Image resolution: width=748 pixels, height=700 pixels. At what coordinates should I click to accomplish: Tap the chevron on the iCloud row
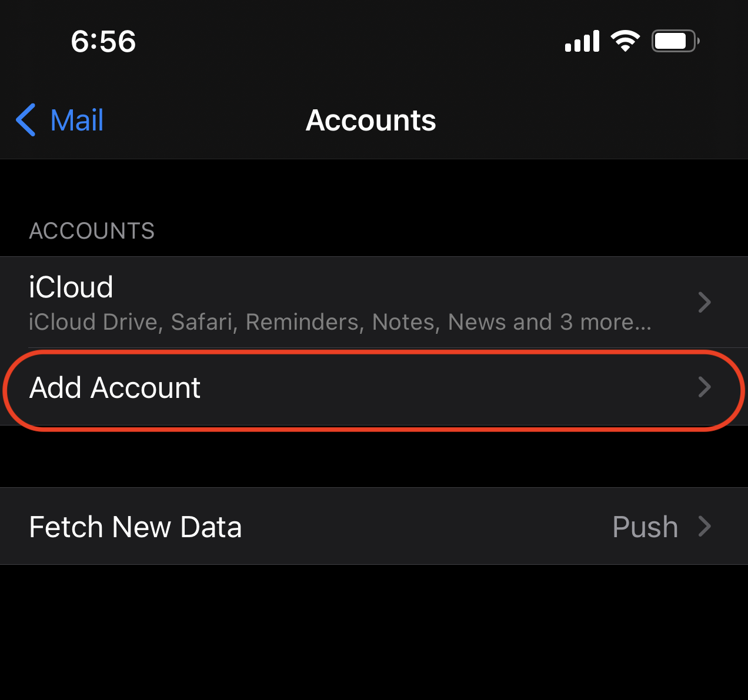pos(704,302)
